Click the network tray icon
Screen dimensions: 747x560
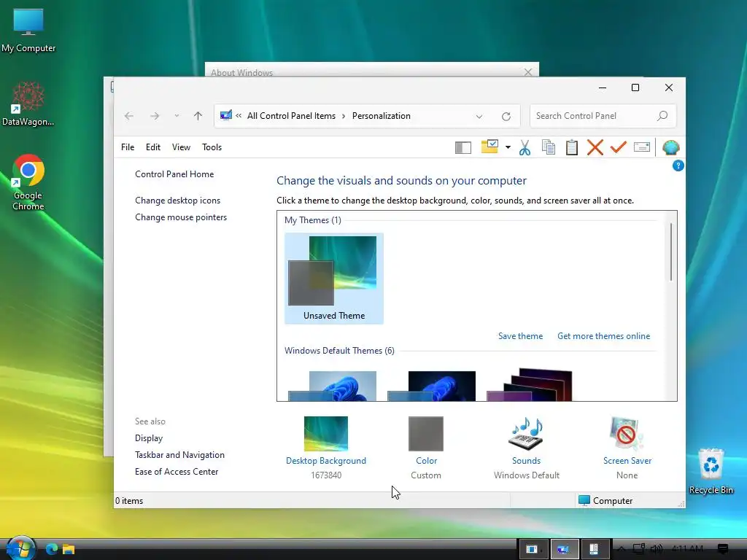pyautogui.click(x=638, y=549)
